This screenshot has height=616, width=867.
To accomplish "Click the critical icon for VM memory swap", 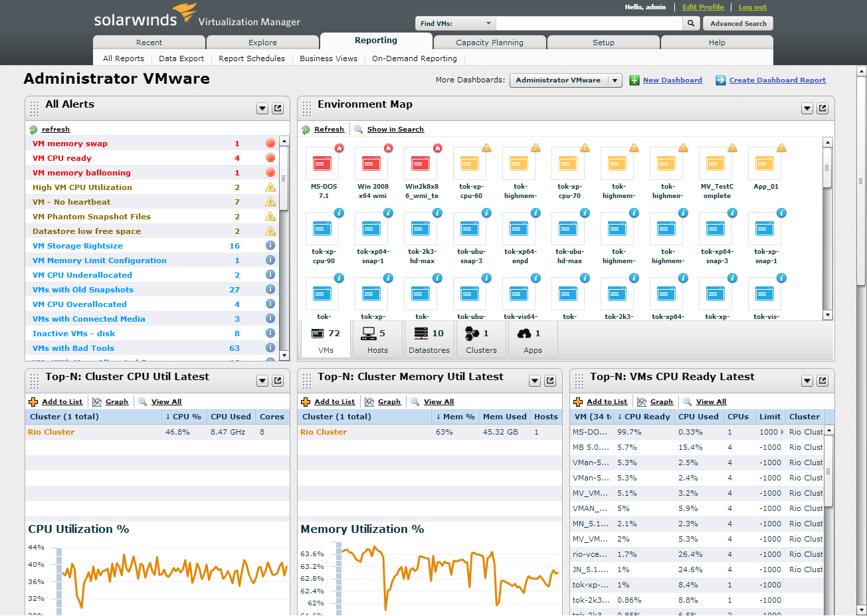I will point(270,144).
